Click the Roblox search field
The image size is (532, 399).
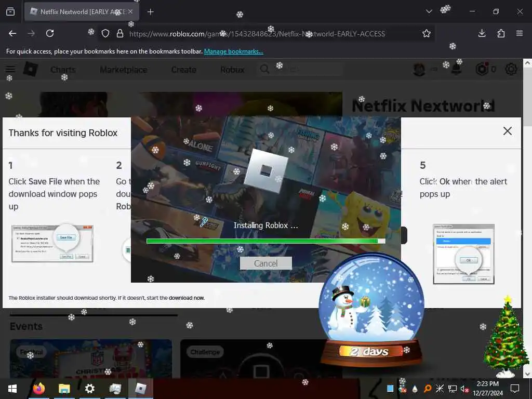tap(301, 70)
